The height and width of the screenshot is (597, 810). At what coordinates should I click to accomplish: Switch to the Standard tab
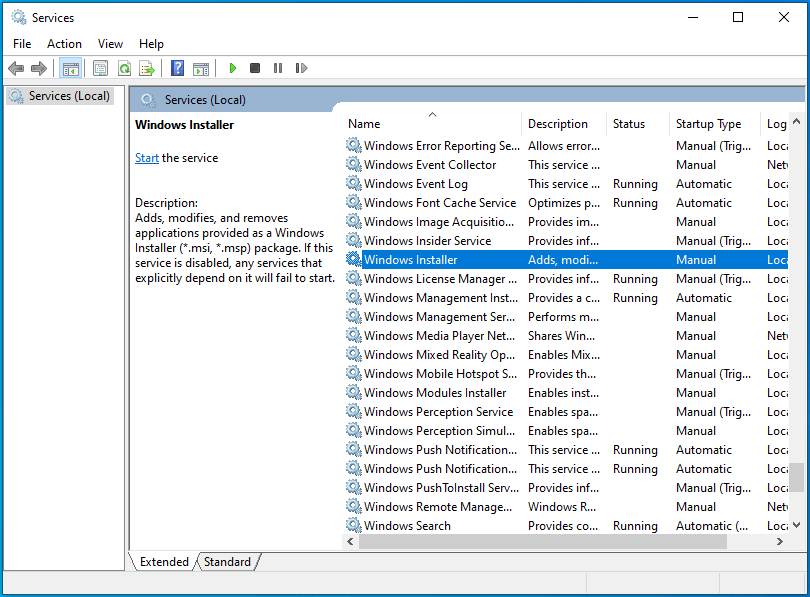[227, 562]
